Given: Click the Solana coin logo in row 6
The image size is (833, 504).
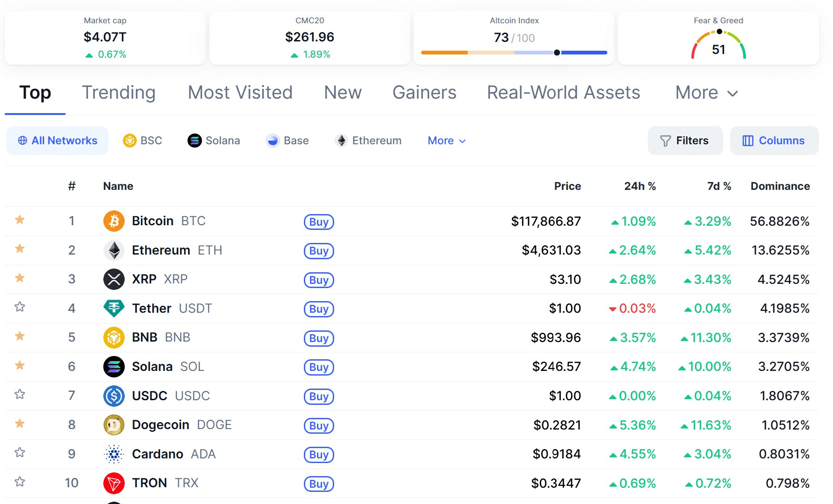Looking at the screenshot, I should [114, 367].
